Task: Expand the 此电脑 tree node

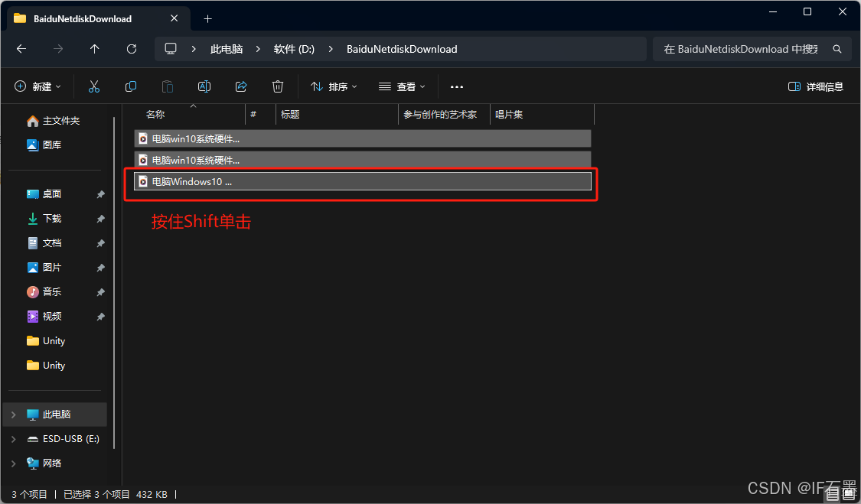Action: pyautogui.click(x=14, y=415)
